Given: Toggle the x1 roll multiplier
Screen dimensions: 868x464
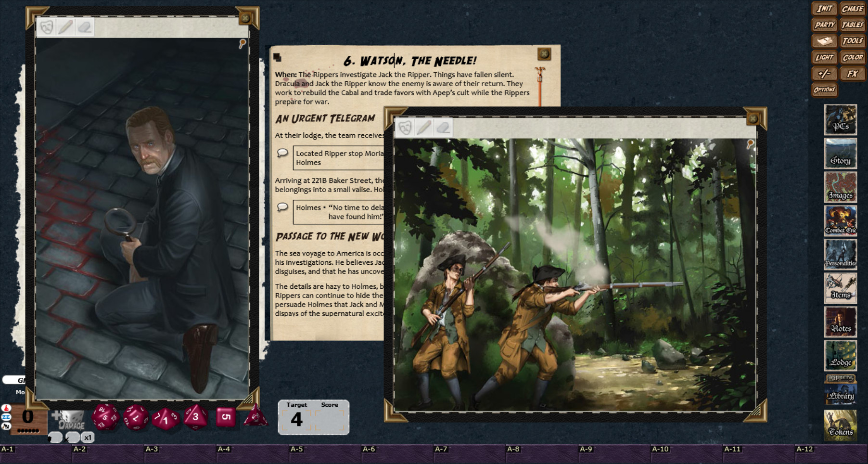Looking at the screenshot, I should pos(88,437).
